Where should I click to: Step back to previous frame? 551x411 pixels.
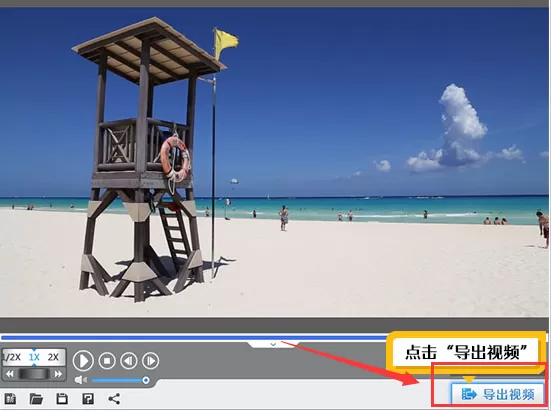pos(129,360)
